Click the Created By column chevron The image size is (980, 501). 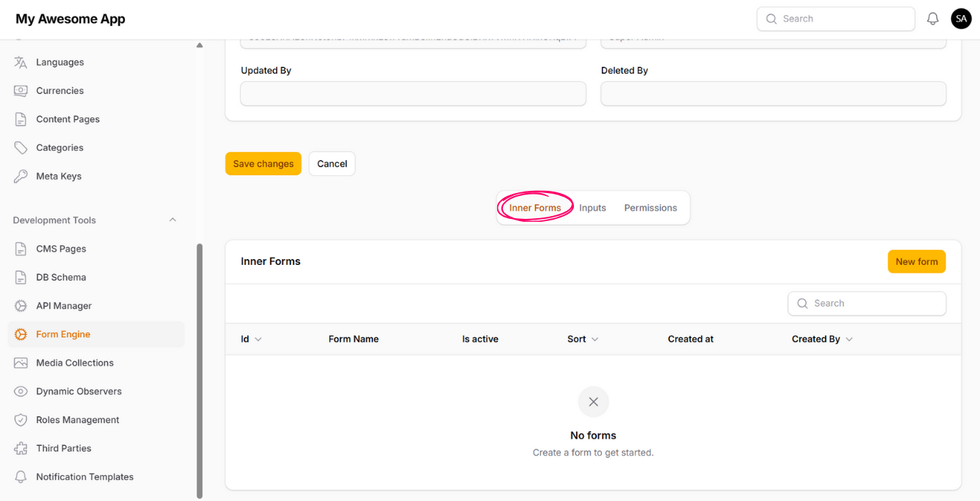[849, 340]
